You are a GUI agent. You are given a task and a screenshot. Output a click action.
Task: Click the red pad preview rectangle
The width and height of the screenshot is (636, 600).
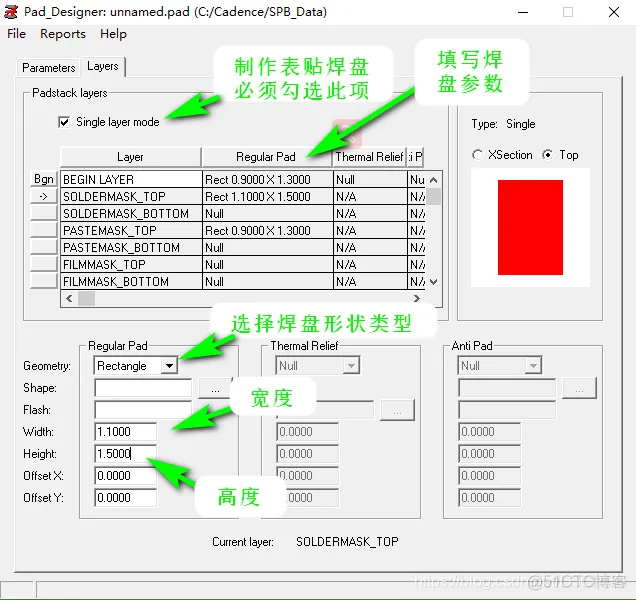coord(530,228)
